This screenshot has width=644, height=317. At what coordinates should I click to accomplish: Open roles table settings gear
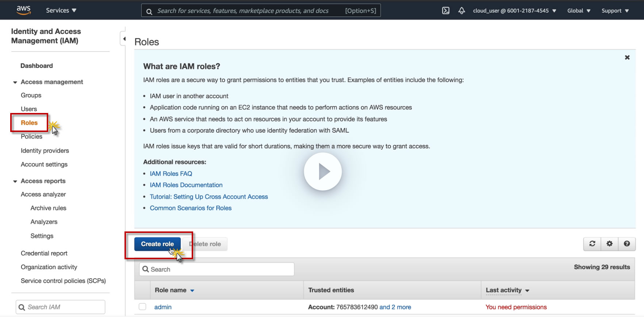pos(609,244)
